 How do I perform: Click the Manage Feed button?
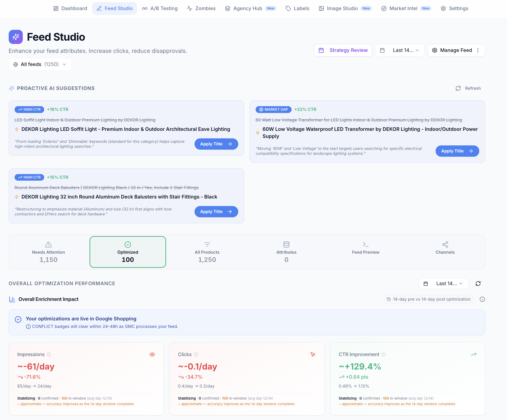[452, 50]
